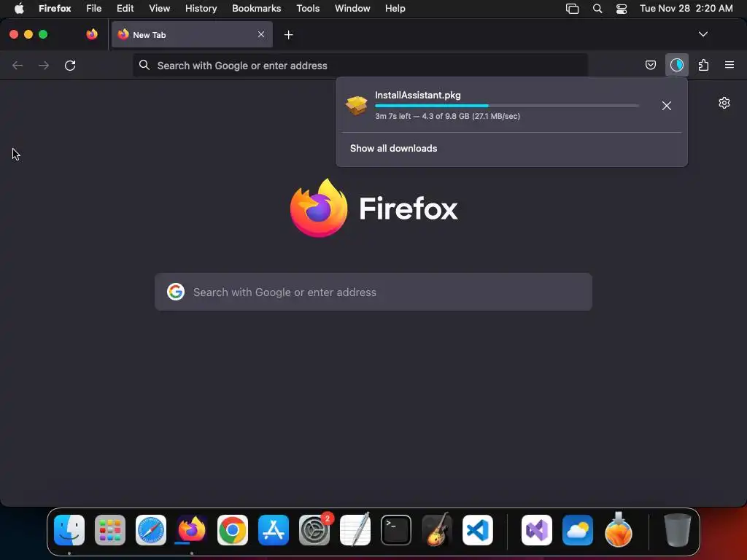Open Control Center in menu bar
Image resolution: width=747 pixels, height=560 pixels.
[x=622, y=9]
